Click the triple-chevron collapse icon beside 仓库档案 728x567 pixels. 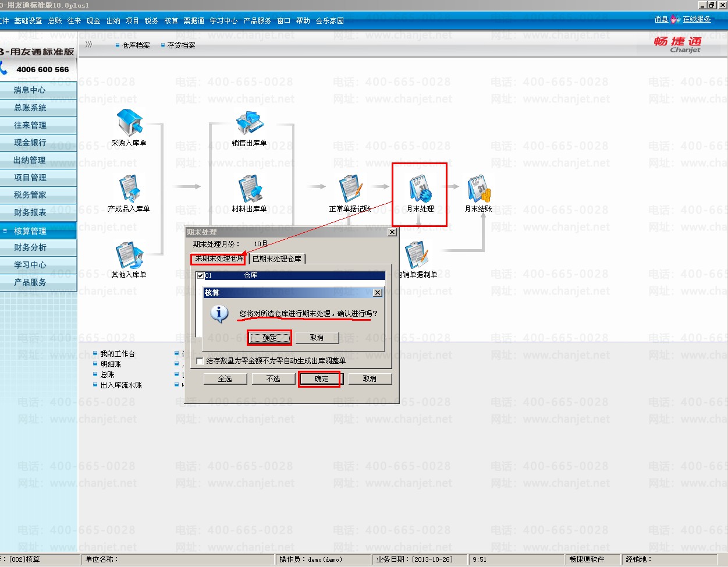(x=88, y=44)
